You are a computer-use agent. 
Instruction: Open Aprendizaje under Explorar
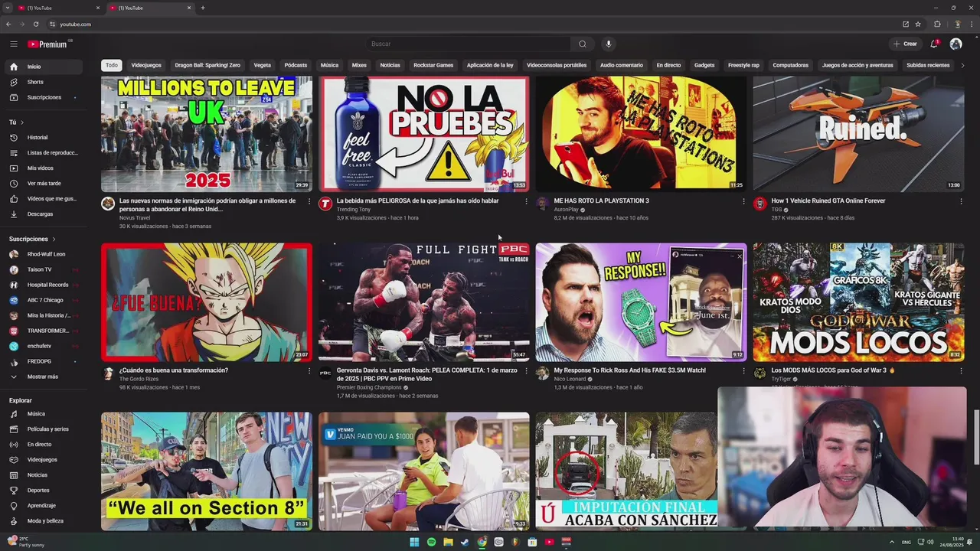click(x=44, y=506)
